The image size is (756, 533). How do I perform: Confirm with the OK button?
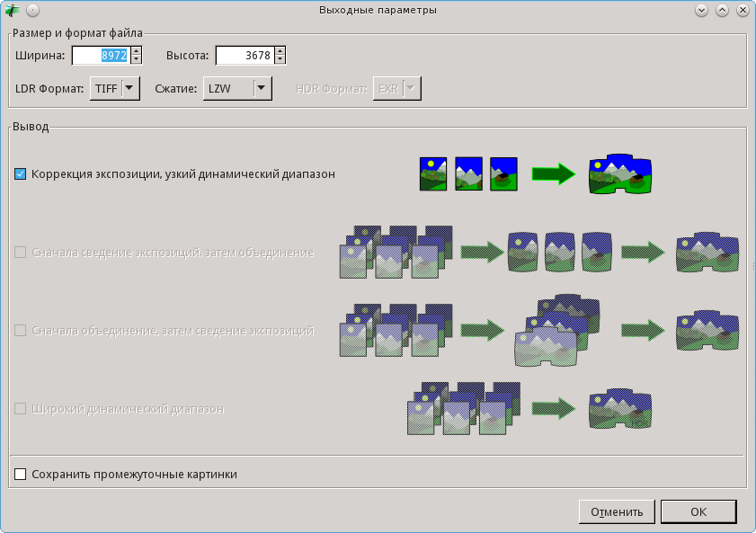pyautogui.click(x=698, y=511)
